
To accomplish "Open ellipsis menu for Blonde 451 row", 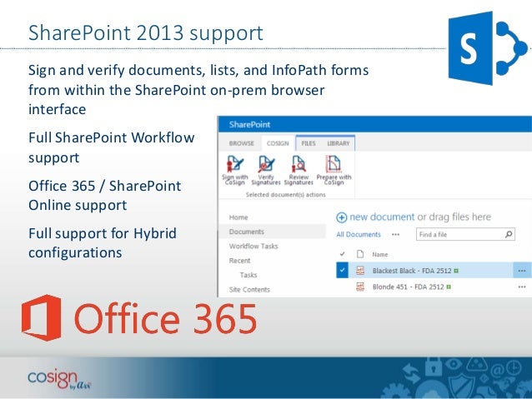I will click(x=522, y=287).
